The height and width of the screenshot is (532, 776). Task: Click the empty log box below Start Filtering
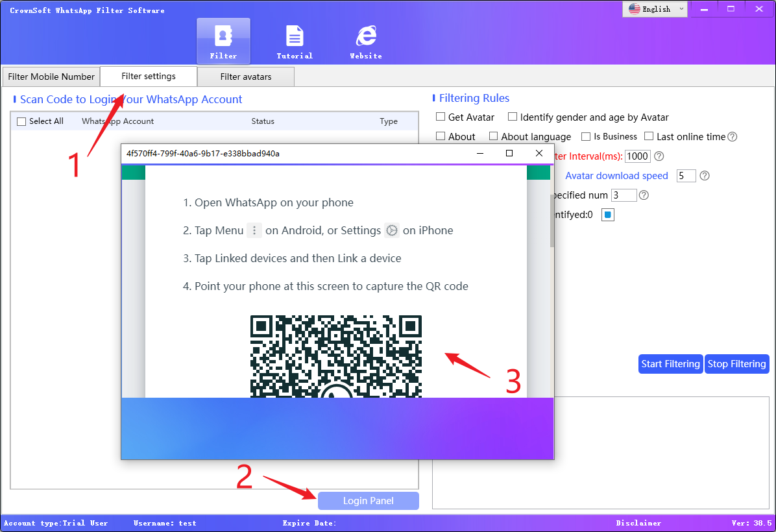click(601, 453)
